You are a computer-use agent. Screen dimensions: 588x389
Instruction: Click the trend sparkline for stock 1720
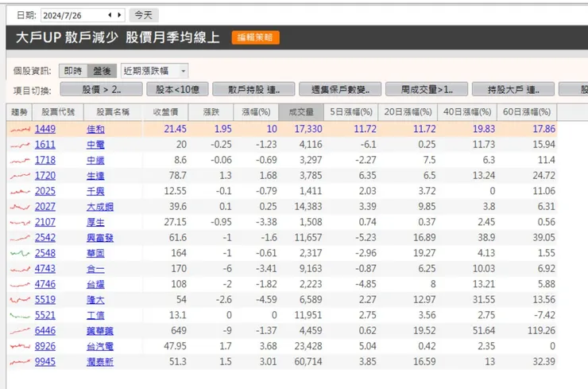tap(20, 176)
